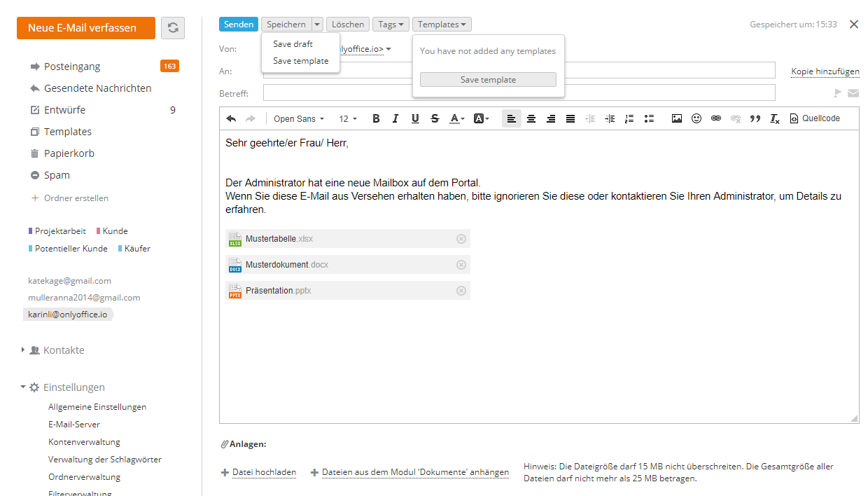Toggle the importance flag next to subject

837,93
